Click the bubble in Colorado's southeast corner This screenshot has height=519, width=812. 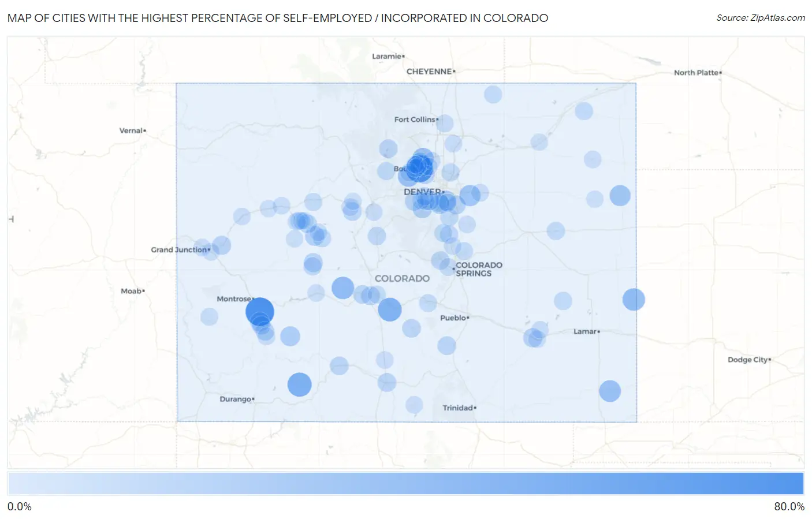pyautogui.click(x=610, y=391)
